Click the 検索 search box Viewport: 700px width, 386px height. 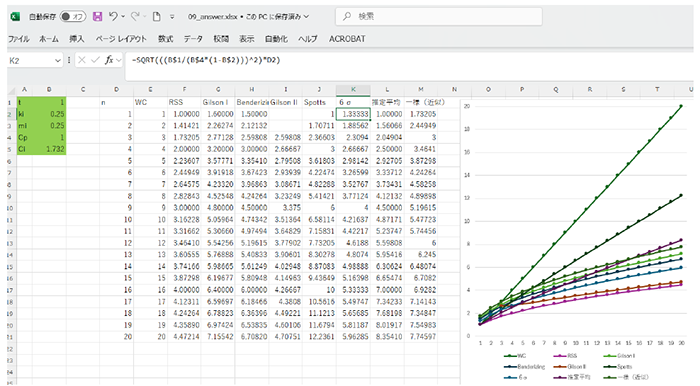(x=439, y=17)
